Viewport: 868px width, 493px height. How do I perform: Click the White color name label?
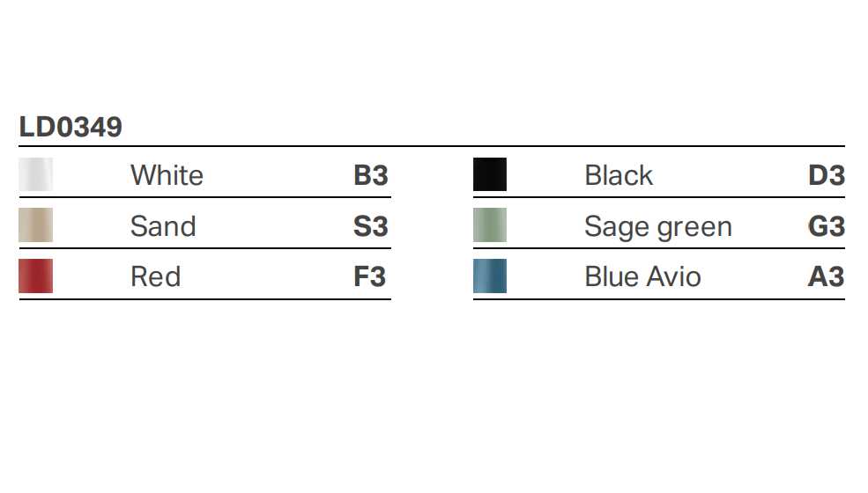point(167,175)
